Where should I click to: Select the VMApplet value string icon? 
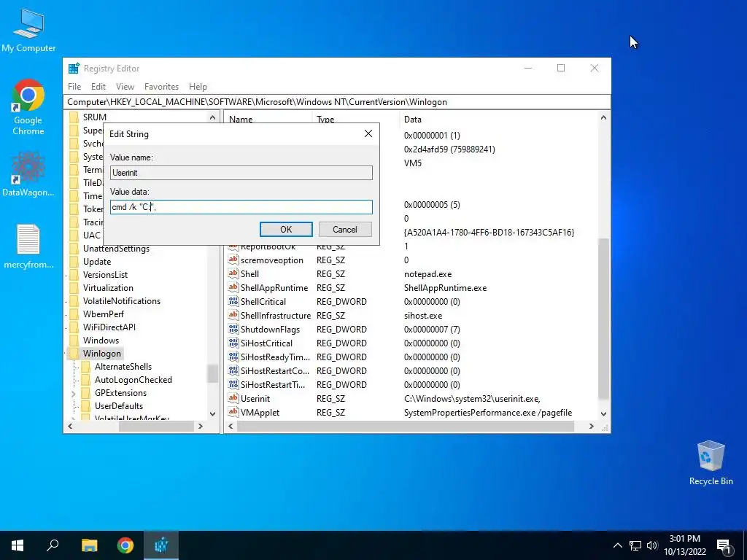coord(233,412)
